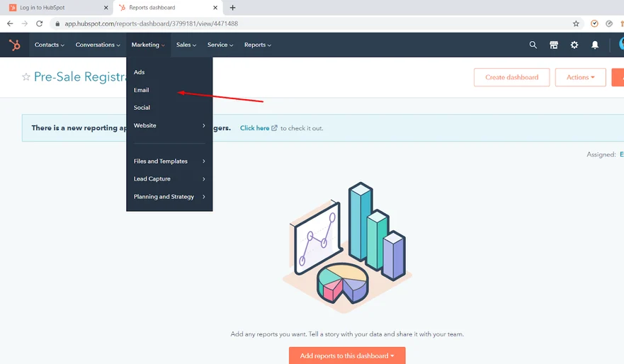
Task: Reload the page with refresh icon
Action: pyautogui.click(x=40, y=23)
